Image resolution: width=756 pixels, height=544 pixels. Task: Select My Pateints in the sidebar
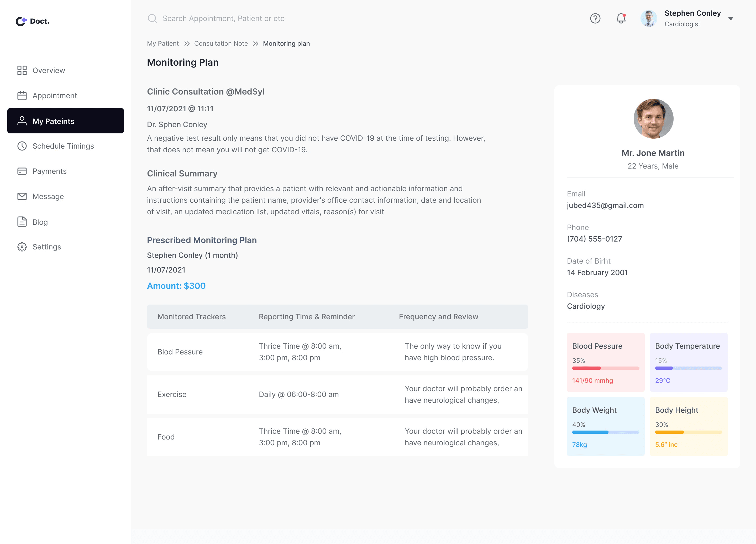66,121
